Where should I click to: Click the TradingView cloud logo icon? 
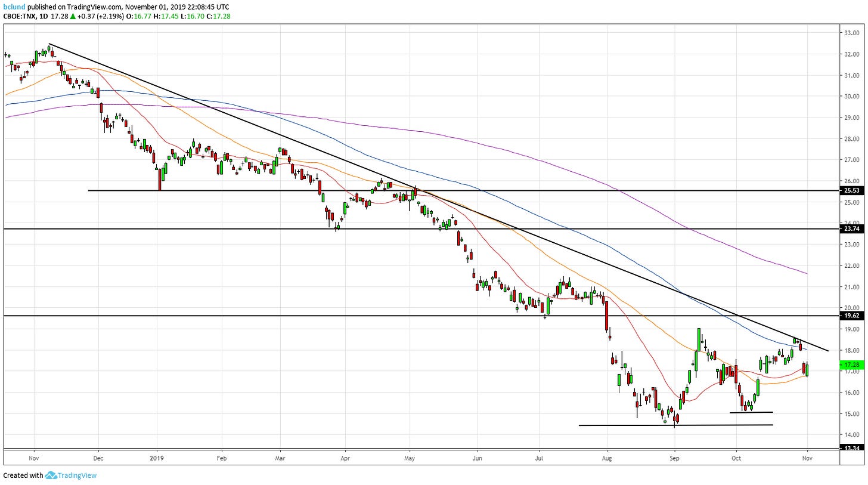51,475
